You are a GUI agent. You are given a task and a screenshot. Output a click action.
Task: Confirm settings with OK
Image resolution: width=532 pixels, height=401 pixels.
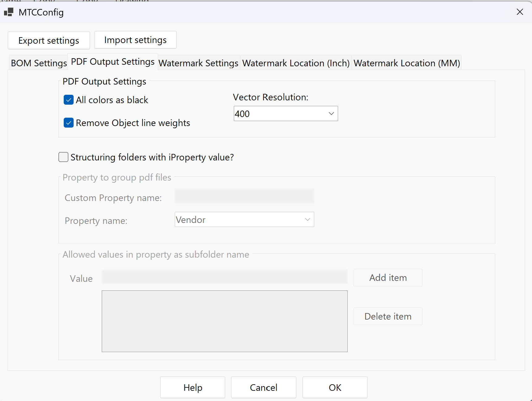[335, 387]
